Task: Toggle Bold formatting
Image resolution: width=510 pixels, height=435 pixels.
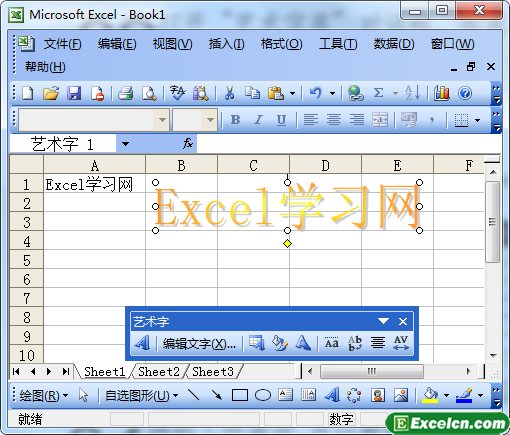Action: 235,120
